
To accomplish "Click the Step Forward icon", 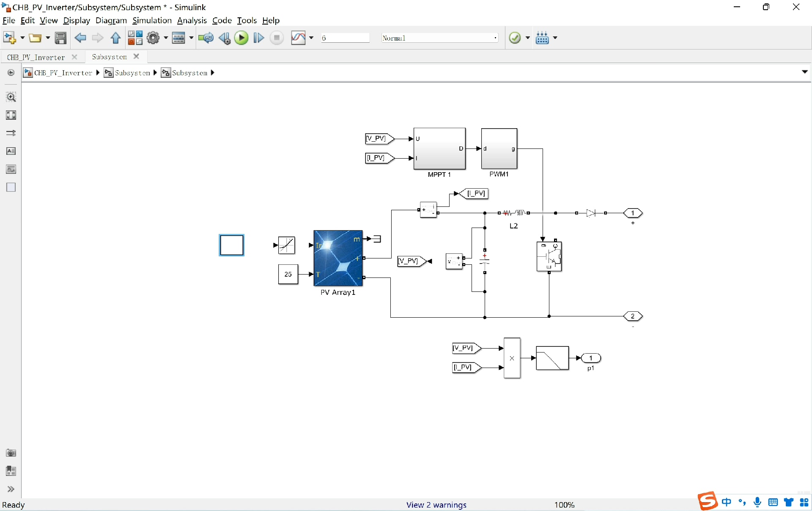I will pyautogui.click(x=259, y=38).
